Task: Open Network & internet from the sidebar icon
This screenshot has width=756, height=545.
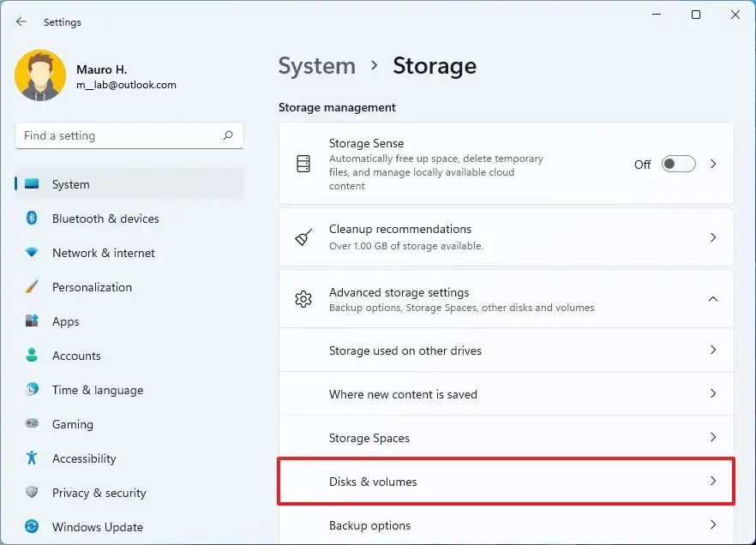Action: tap(33, 253)
